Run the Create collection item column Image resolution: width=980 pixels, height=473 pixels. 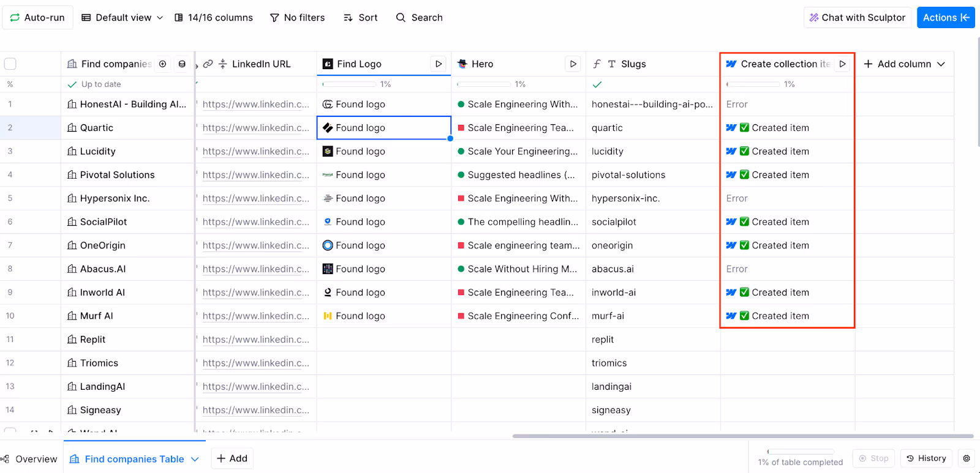[842, 64]
